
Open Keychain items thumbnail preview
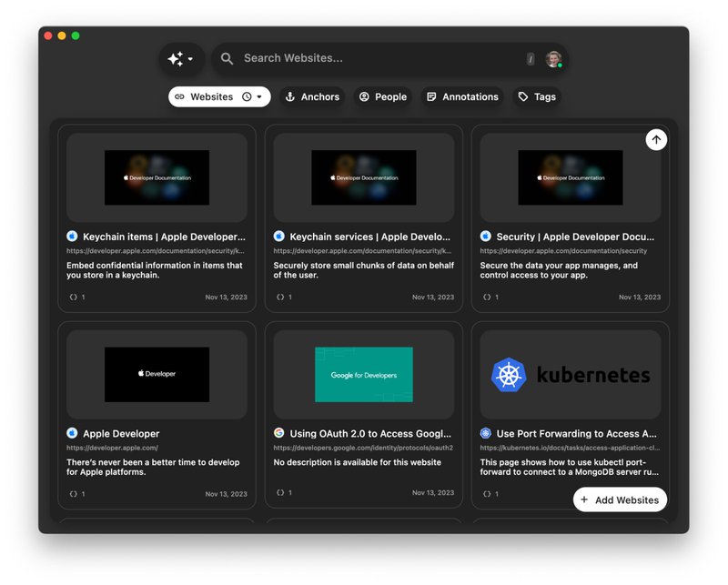(157, 177)
